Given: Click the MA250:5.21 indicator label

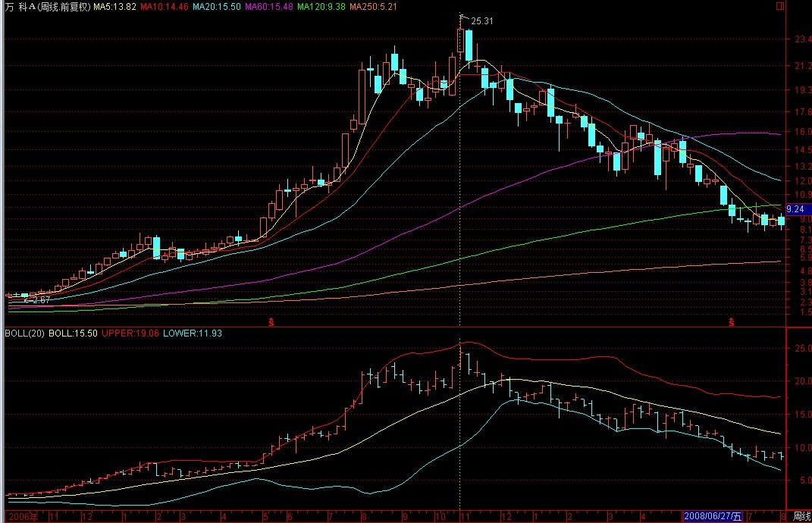Looking at the screenshot, I should (x=372, y=6).
